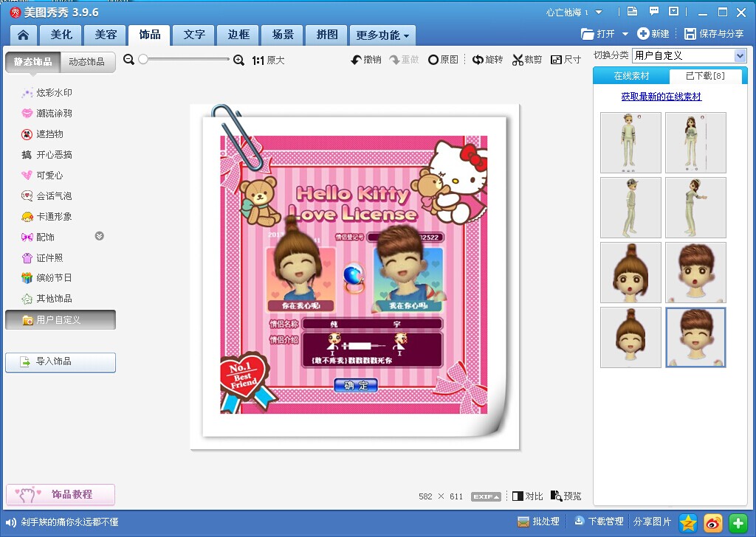Image resolution: width=756 pixels, height=537 pixels.
Task: Select the 裁剪 crop tool
Action: (x=527, y=60)
